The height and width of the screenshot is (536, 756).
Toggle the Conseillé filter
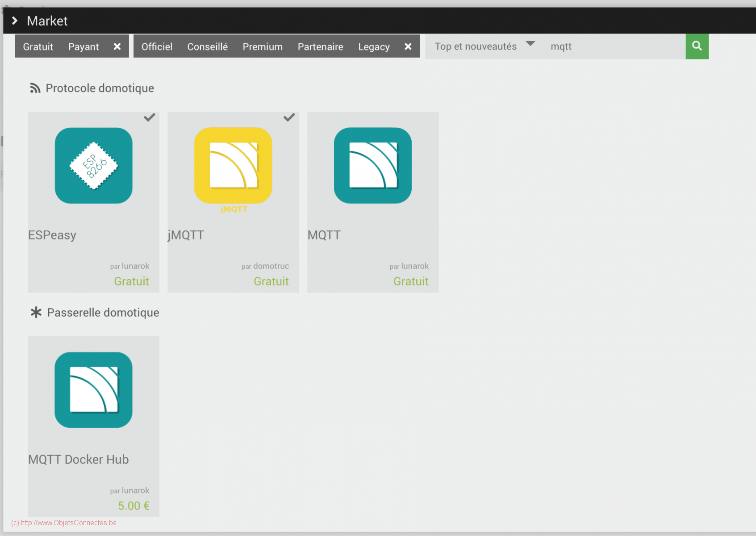pyautogui.click(x=208, y=46)
